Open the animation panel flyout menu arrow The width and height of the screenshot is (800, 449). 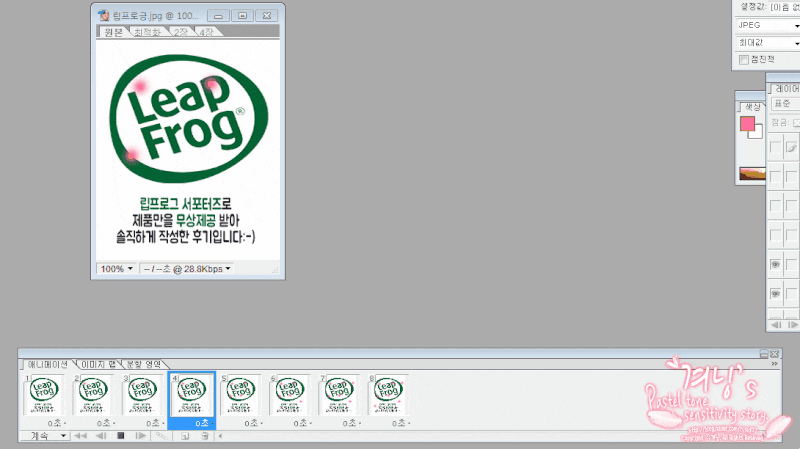pos(774,364)
